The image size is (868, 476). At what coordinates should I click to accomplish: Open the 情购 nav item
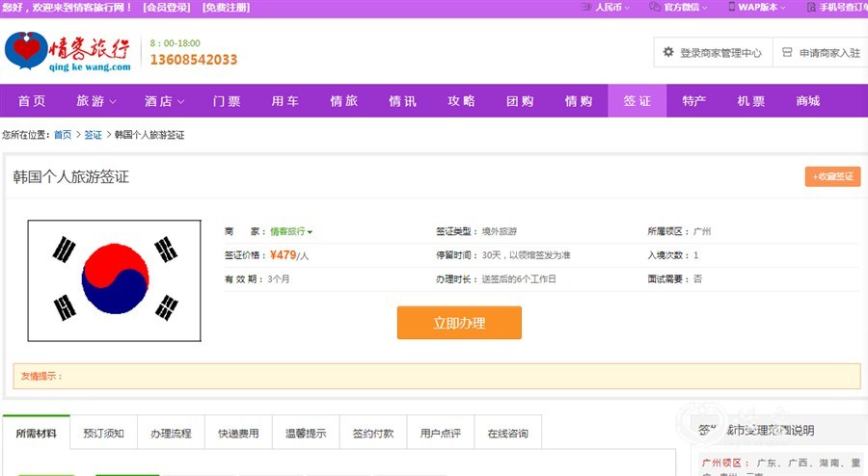[x=579, y=101]
